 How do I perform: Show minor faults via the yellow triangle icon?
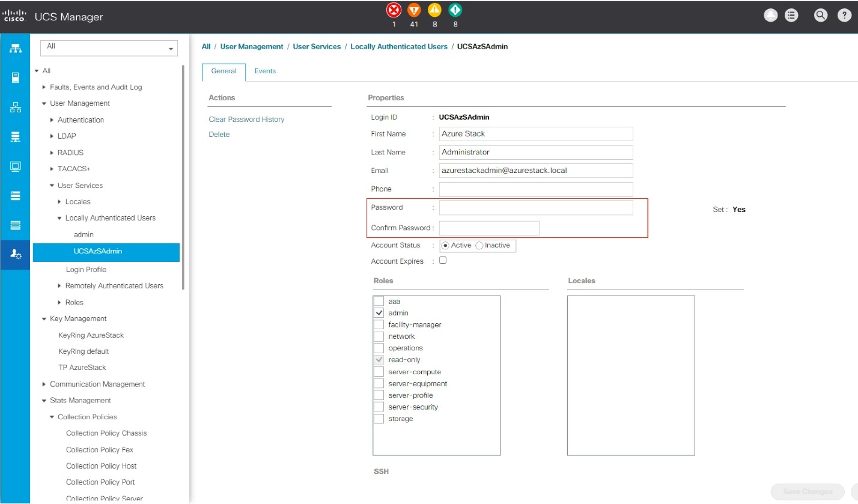[x=434, y=10]
